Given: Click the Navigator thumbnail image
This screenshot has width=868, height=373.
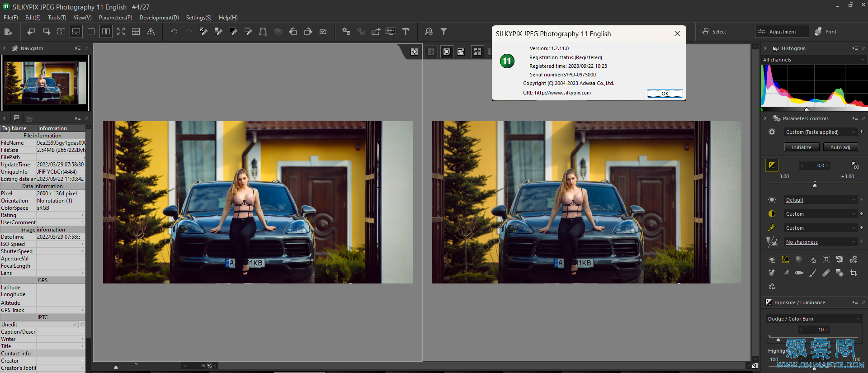Looking at the screenshot, I should click(x=45, y=83).
